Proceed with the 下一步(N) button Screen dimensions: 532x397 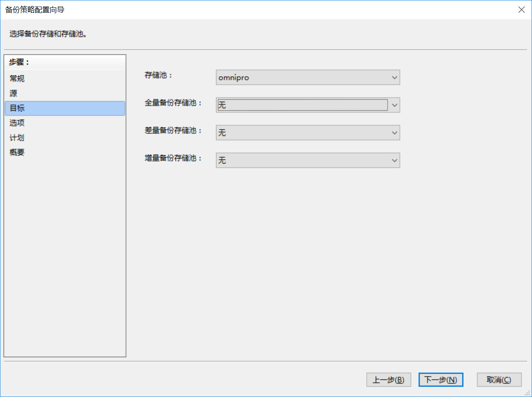pos(440,380)
